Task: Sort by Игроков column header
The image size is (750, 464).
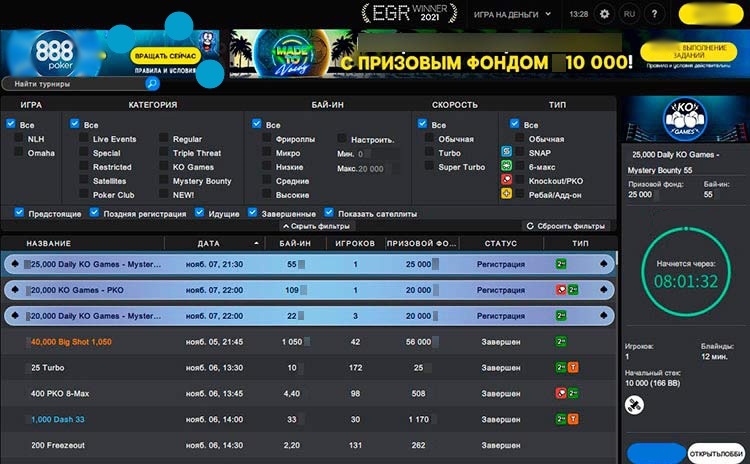Action: tap(355, 243)
